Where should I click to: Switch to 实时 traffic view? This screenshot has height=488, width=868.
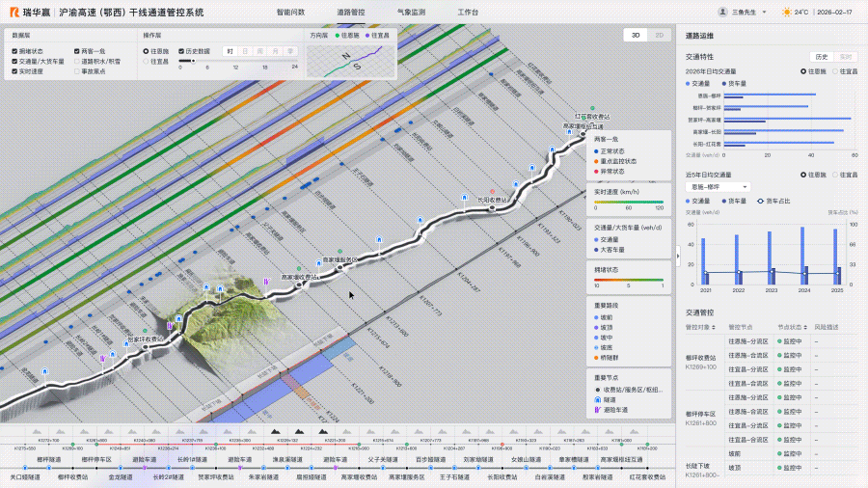click(x=846, y=57)
